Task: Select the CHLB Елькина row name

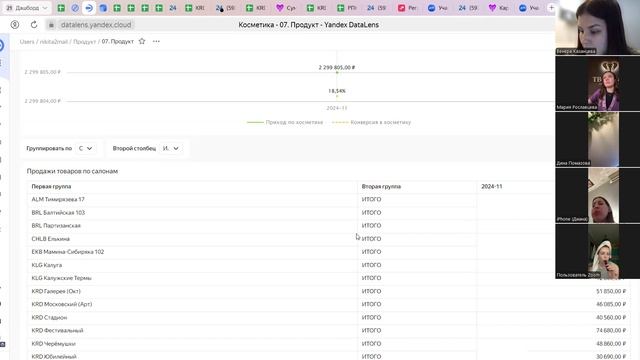Action: [x=51, y=239]
